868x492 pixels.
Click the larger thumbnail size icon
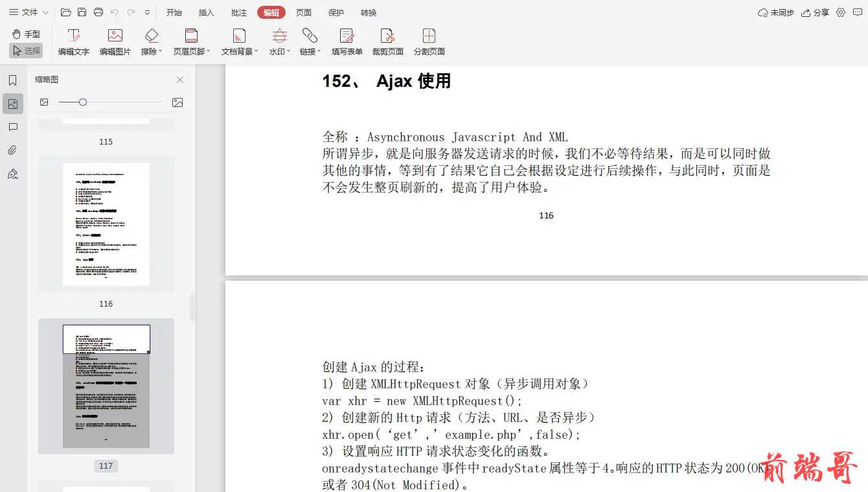point(177,102)
